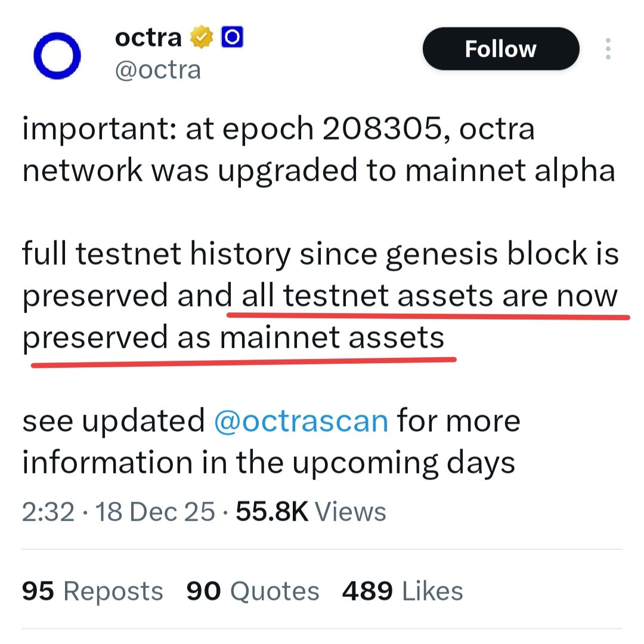
Task: Click the gold verified badge
Action: click(202, 39)
